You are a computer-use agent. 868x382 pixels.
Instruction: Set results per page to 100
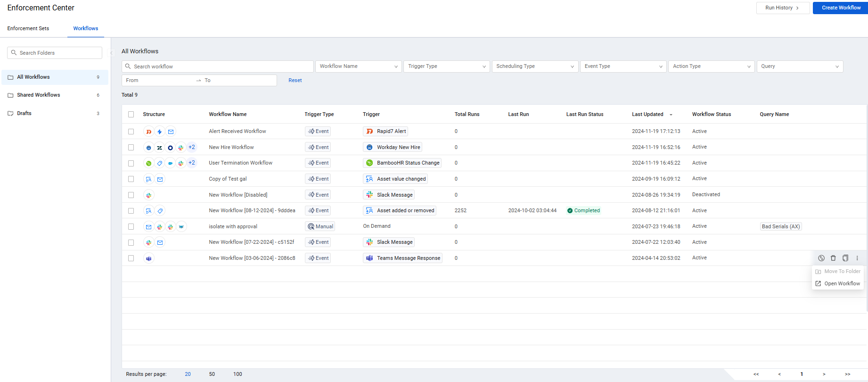pos(237,374)
